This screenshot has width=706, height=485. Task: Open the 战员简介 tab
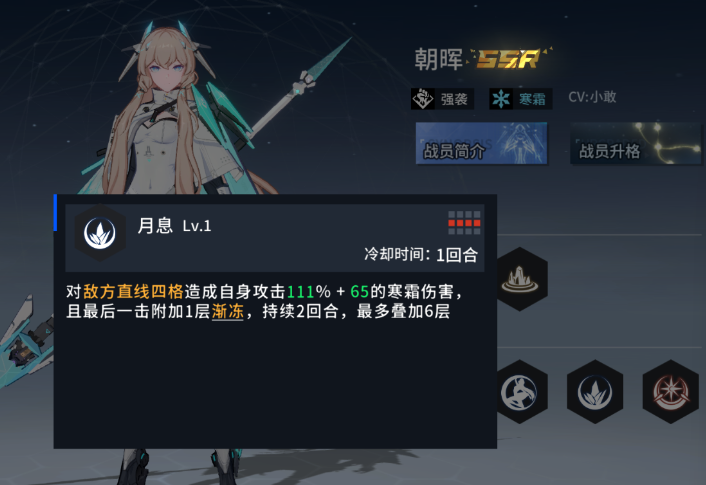481,143
